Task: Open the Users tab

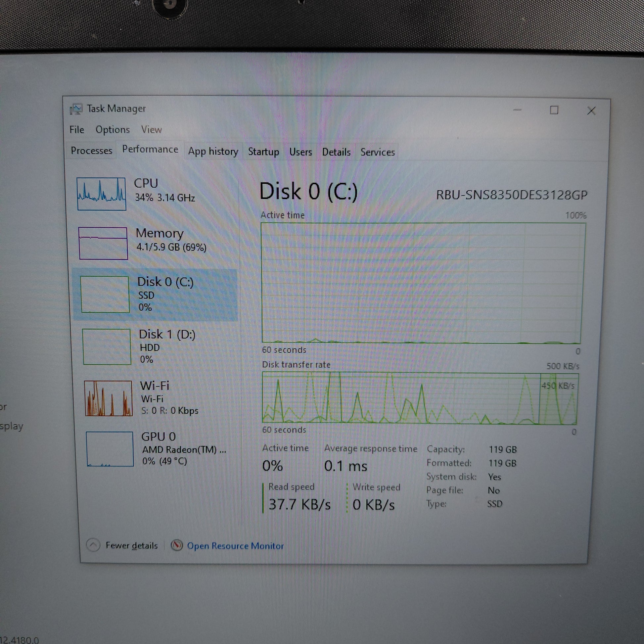Action: 300,152
